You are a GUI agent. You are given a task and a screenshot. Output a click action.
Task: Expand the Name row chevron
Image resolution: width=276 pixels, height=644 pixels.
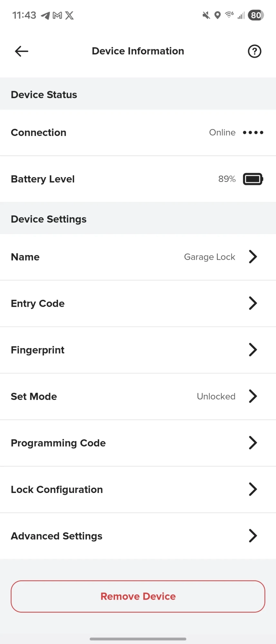tap(253, 257)
